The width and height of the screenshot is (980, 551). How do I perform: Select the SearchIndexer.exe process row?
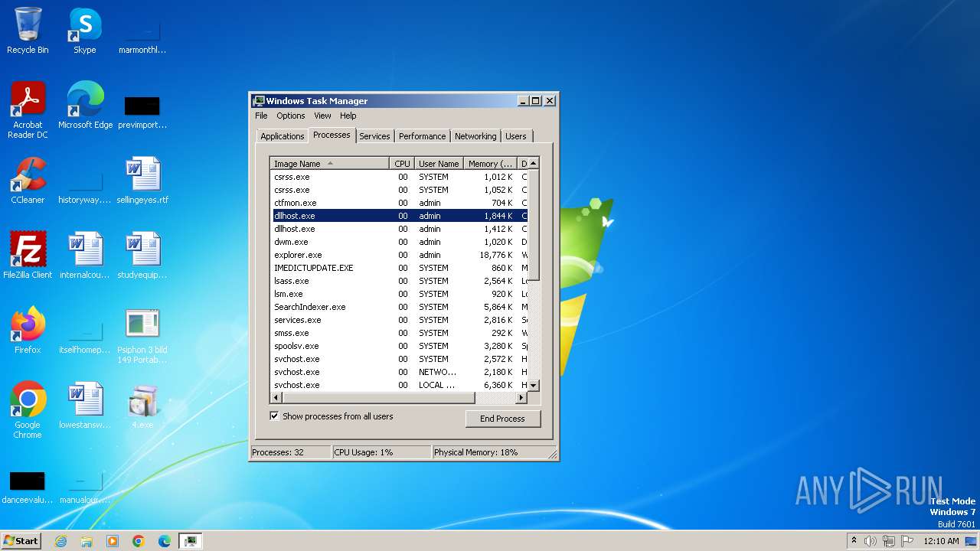[399, 307]
